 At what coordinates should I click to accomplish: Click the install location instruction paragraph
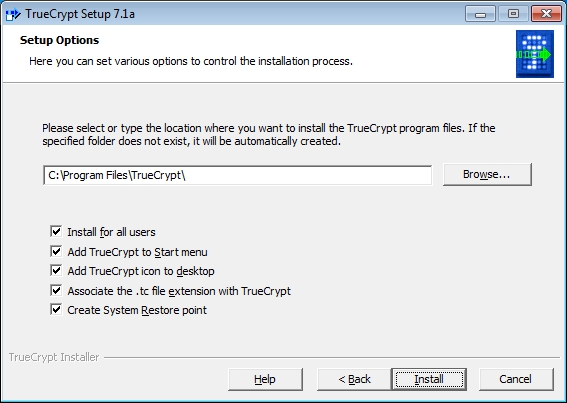tap(269, 135)
